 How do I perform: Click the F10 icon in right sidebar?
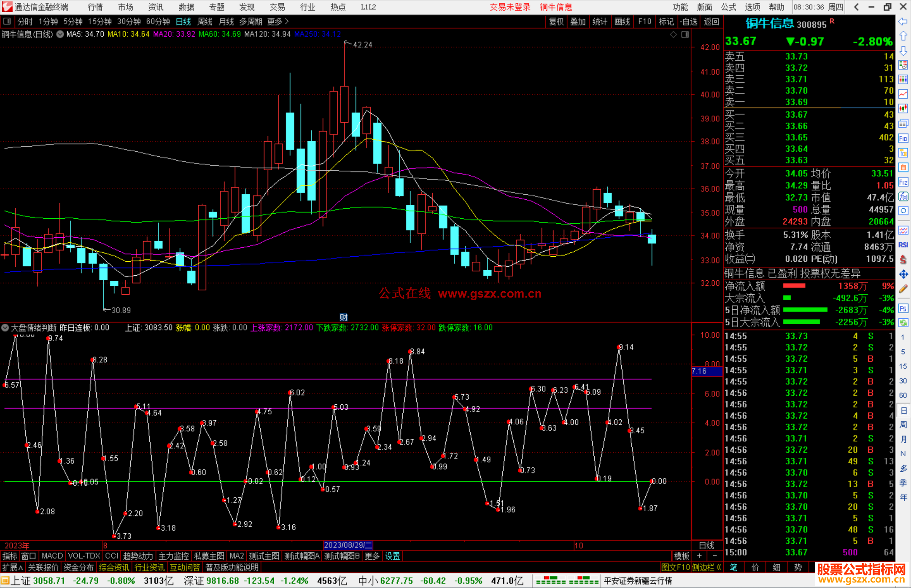(903, 138)
